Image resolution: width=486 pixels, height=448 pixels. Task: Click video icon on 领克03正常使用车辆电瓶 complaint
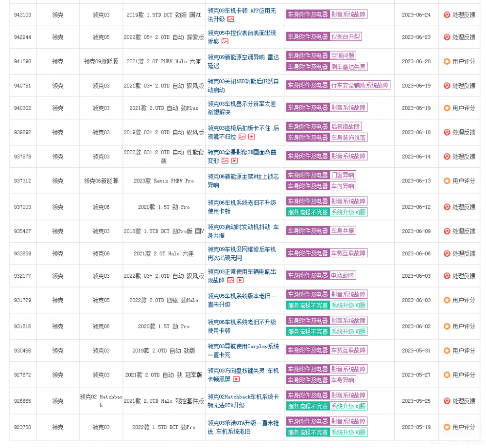(x=240, y=280)
